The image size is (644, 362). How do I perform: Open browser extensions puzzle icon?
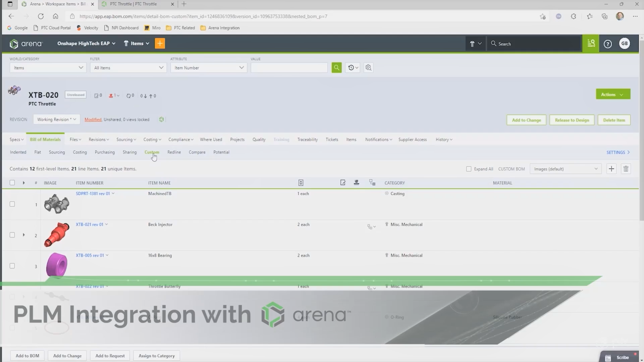click(x=574, y=16)
